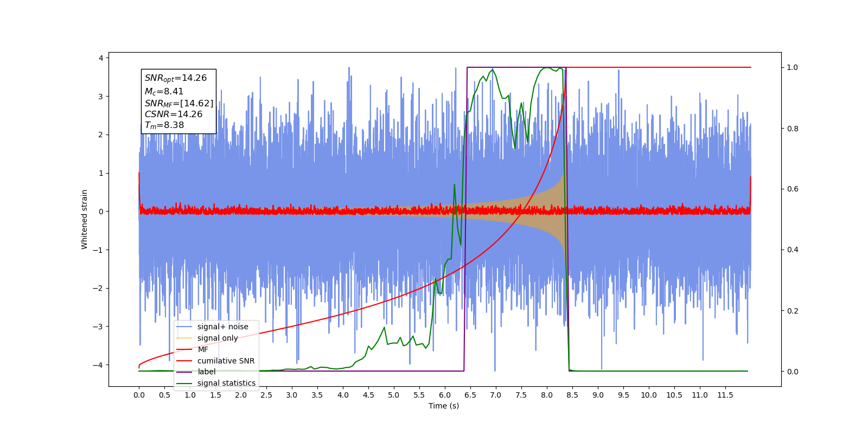Click the 0.0 tick on the time axis
This screenshot has height=434, width=868.
click(x=139, y=395)
